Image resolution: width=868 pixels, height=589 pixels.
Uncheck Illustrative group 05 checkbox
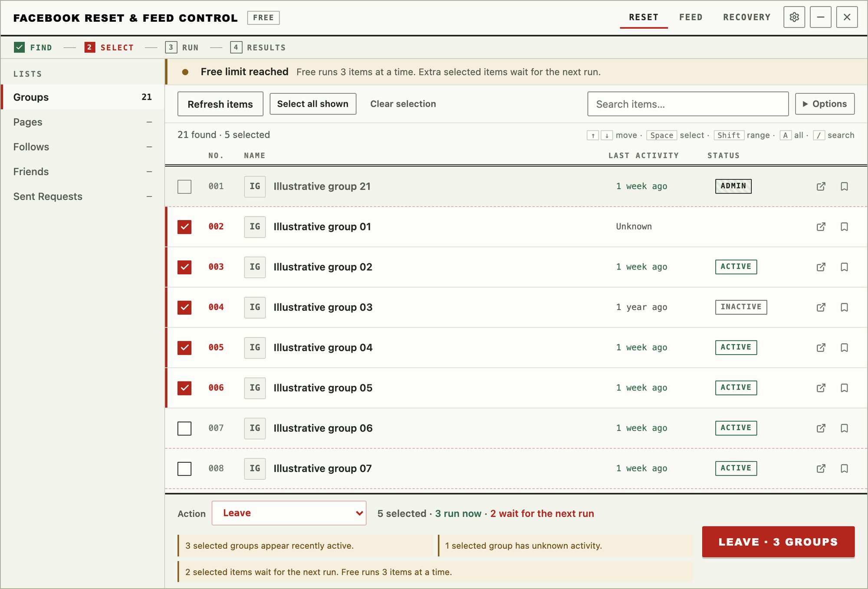coord(184,388)
